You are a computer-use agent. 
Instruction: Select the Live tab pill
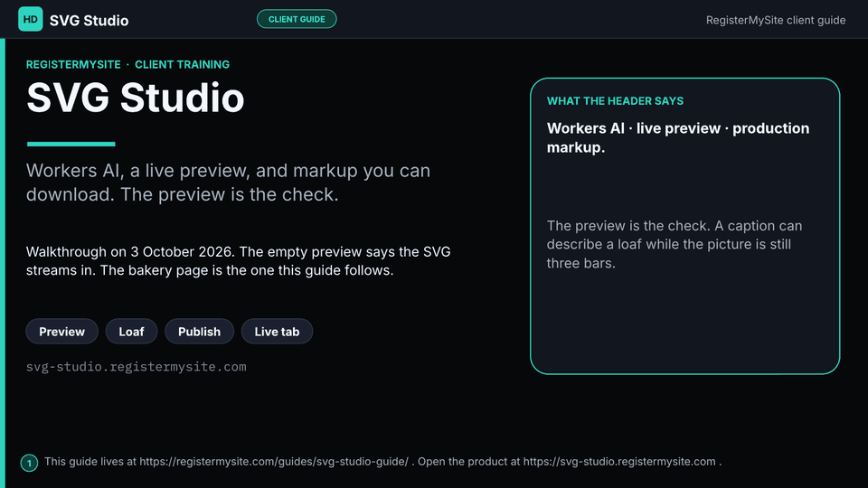tap(277, 332)
